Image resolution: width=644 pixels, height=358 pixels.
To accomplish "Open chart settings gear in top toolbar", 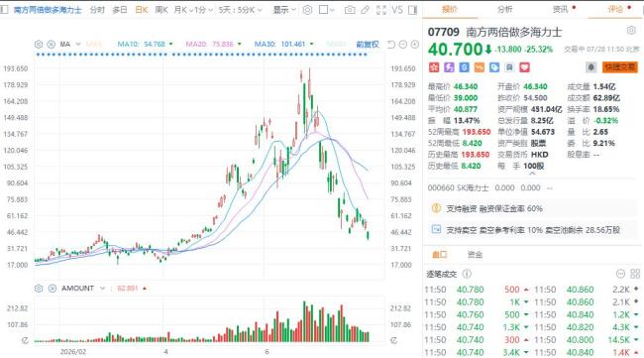I will [x=307, y=10].
